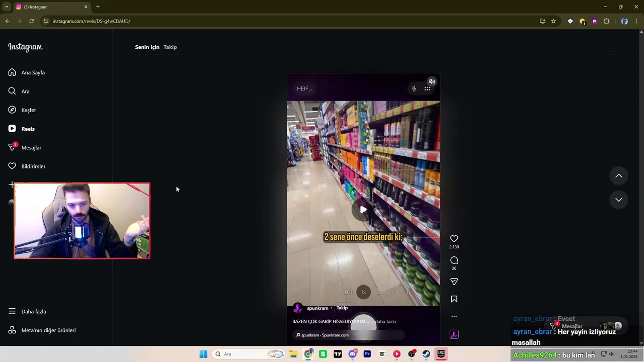Open Chrome three-dot menu
Viewport: 644px width, 362px height.
636,21
